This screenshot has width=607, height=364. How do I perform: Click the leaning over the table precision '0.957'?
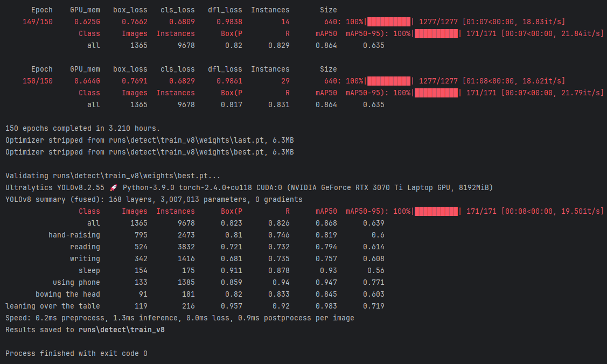pos(232,306)
